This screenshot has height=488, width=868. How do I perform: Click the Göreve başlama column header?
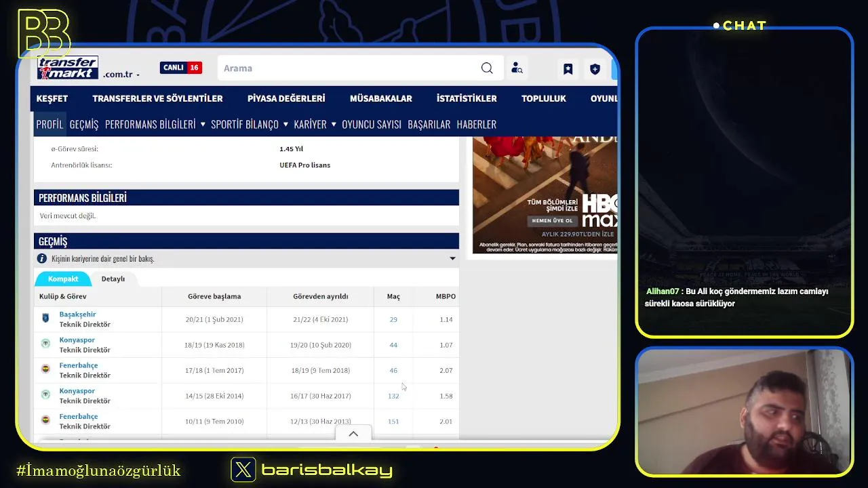(x=214, y=296)
